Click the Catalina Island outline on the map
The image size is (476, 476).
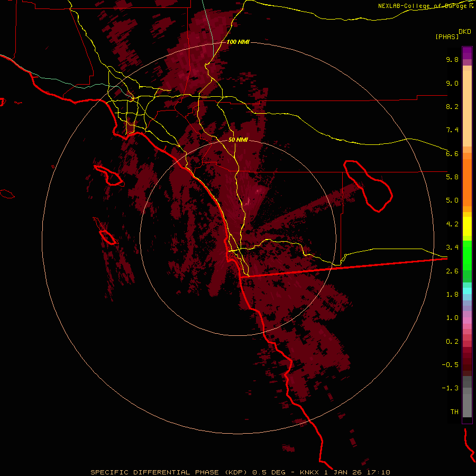point(108,176)
